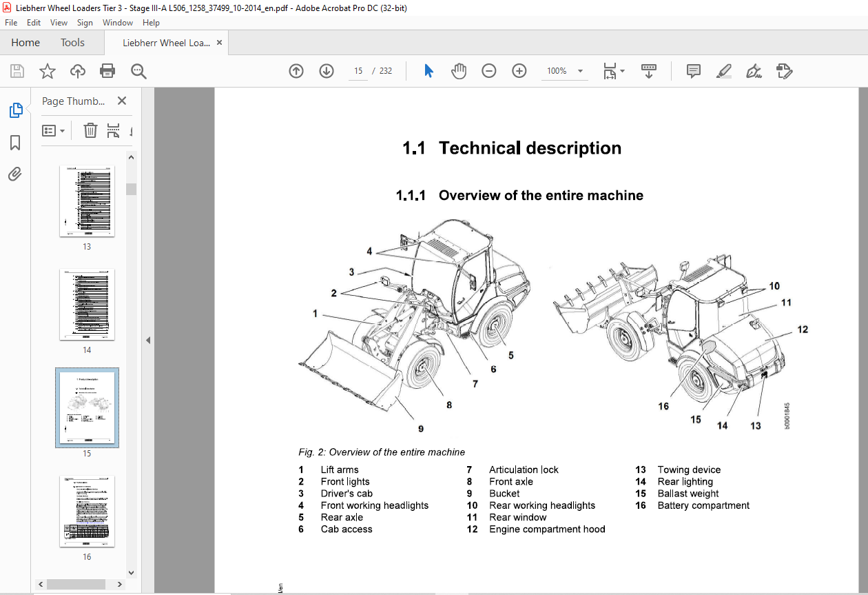Viewport: 868px width, 595px height.
Task: Click the cloud upload icon
Action: (x=77, y=71)
